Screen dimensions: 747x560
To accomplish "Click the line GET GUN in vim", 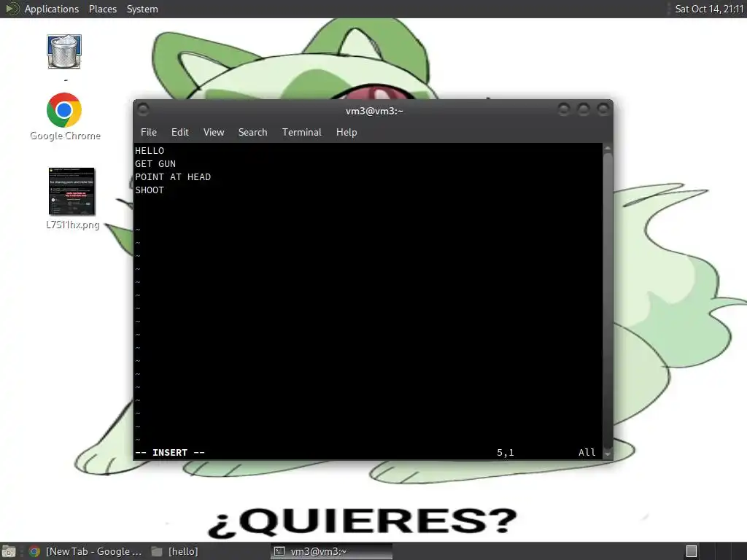I will pyautogui.click(x=155, y=164).
